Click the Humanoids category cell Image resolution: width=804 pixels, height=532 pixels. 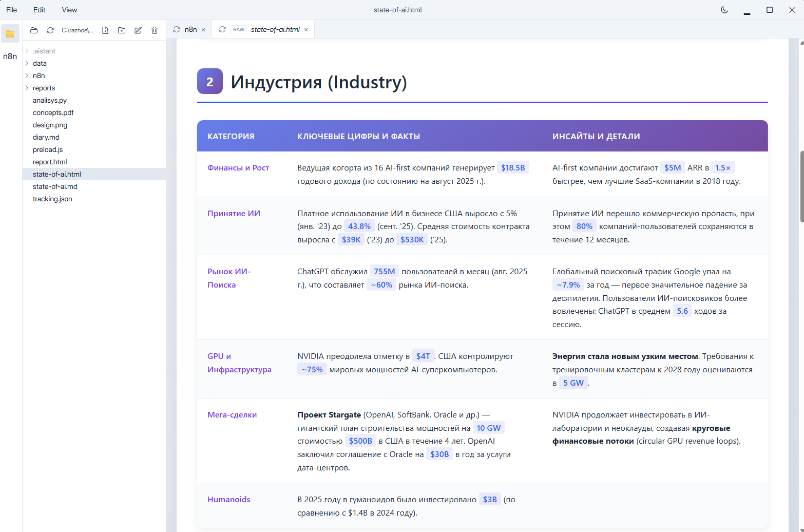(x=229, y=499)
